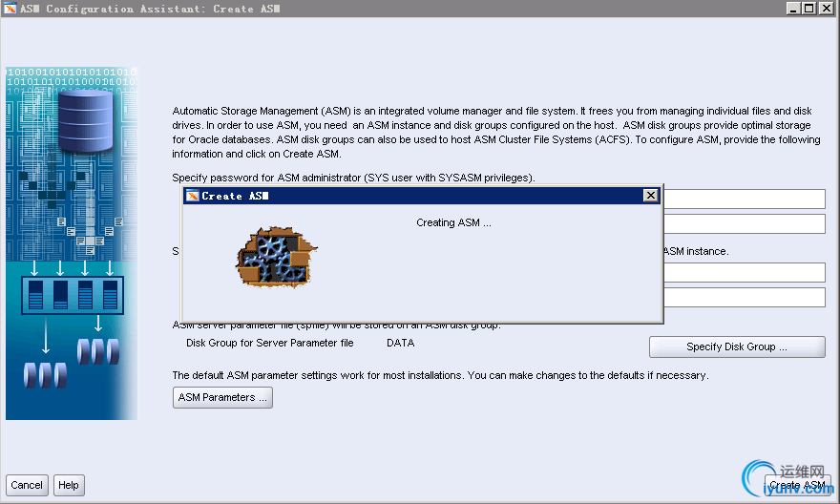840x504 pixels.
Task: Maximize the ASM Configuration Assistant window
Action: pos(809,8)
